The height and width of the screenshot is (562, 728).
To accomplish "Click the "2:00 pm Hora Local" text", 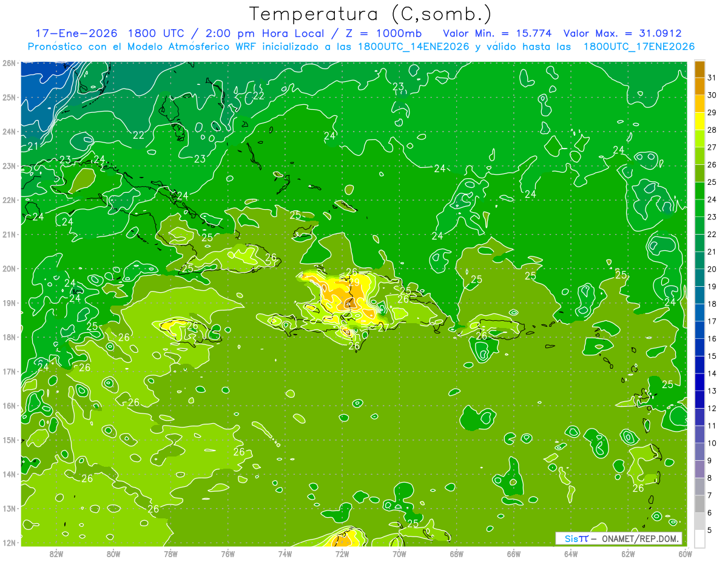I will [267, 33].
